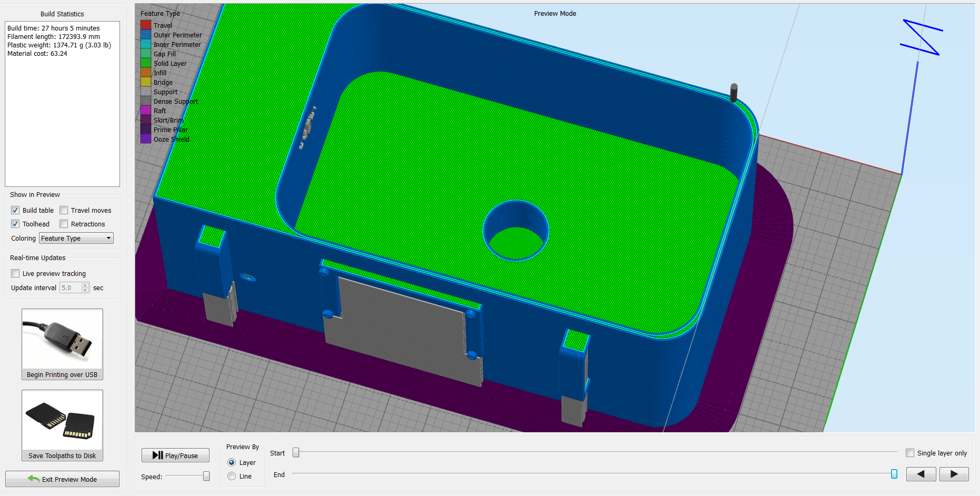Open the Coloring dropdown set to Feature Type
980x496 pixels.
click(x=76, y=238)
